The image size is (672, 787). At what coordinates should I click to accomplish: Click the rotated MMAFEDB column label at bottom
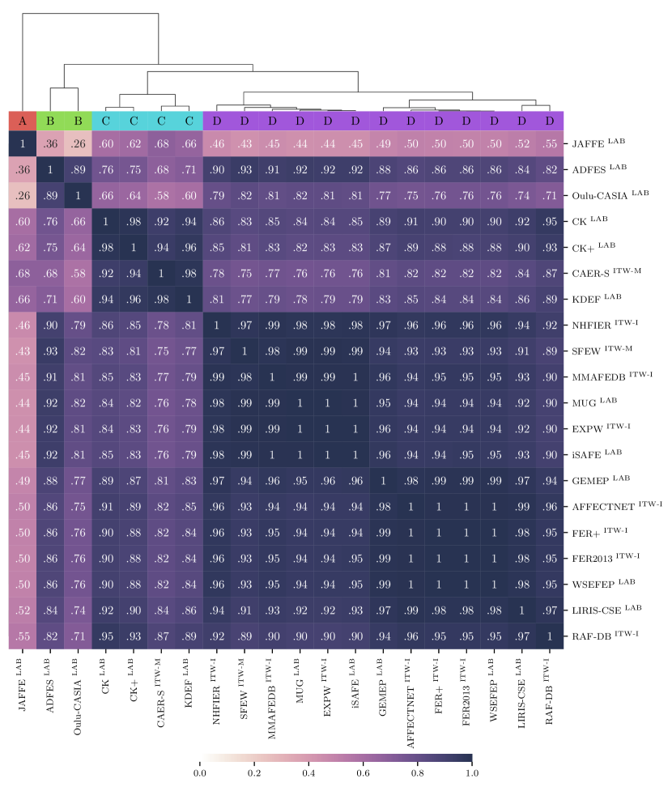coord(270,699)
